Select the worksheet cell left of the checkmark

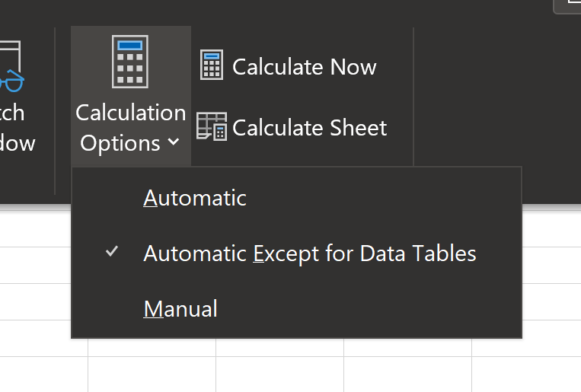click(x=35, y=264)
